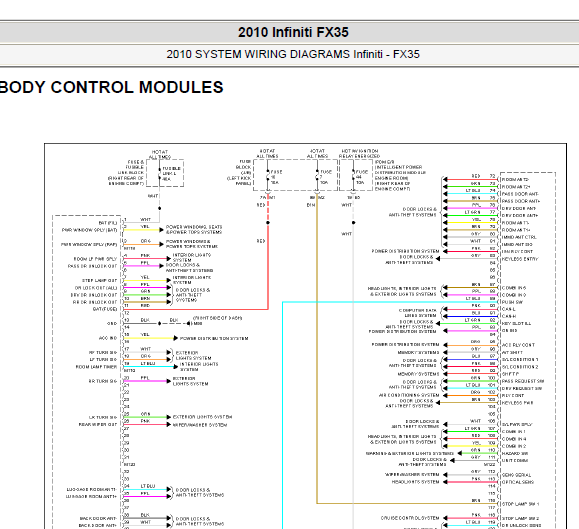Click the 'COMPUTER DATA LINES SYSTEM' label

[417, 313]
